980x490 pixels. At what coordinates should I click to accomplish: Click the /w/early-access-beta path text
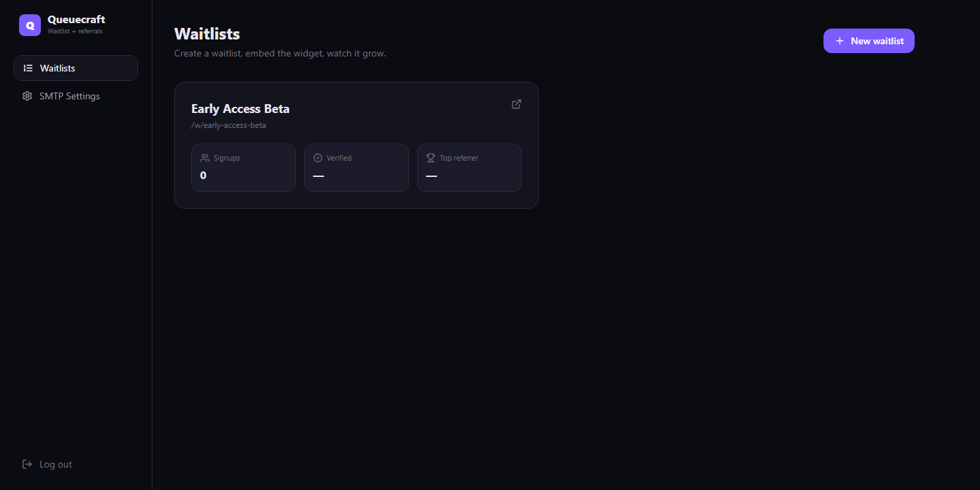coord(229,125)
